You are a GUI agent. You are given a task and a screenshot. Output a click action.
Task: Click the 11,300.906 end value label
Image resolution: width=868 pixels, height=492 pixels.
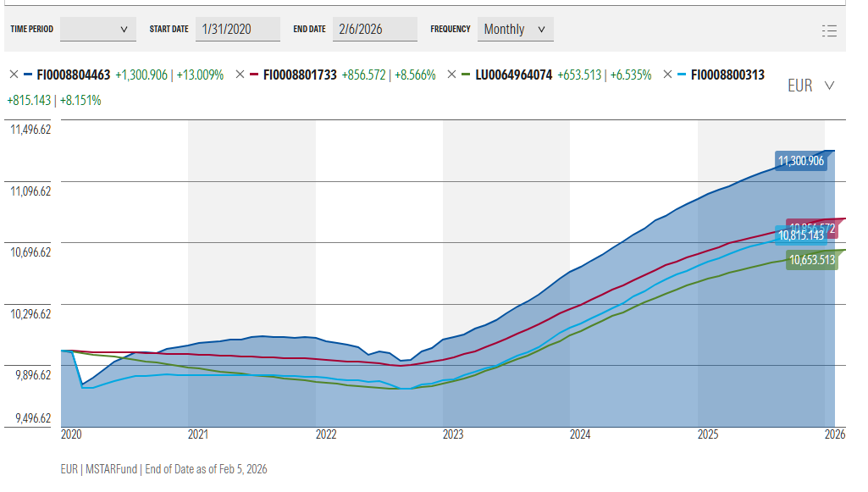800,161
